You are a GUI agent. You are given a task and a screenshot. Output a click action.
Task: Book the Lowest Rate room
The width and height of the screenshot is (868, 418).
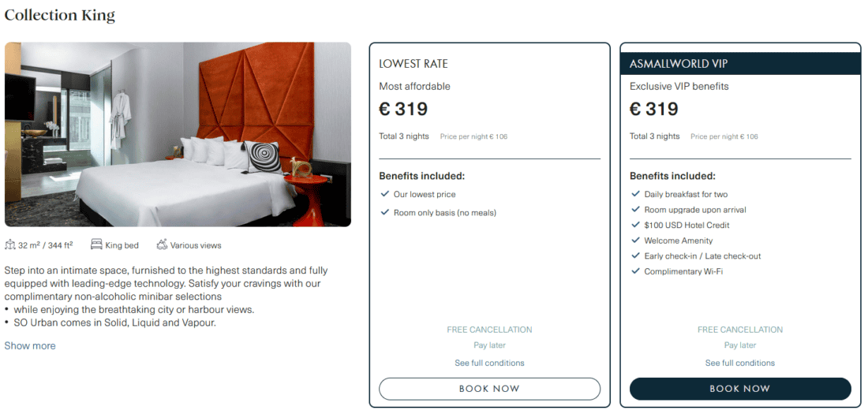(x=489, y=389)
